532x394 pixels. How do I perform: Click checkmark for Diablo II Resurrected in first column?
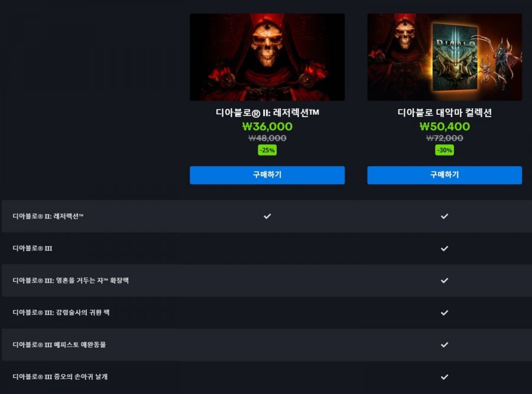pos(267,216)
